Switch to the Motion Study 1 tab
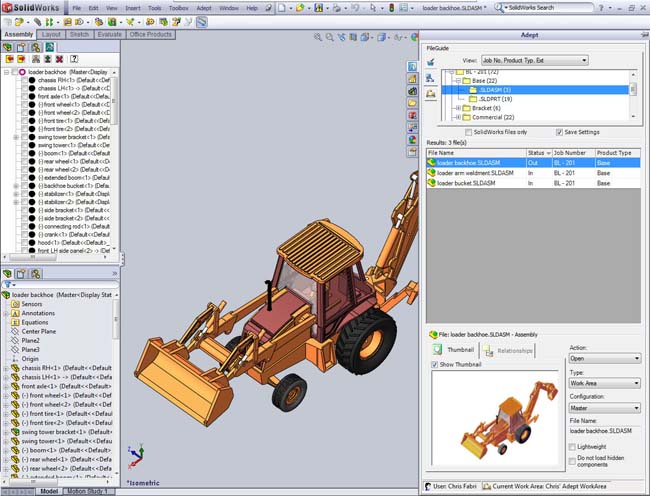 click(87, 491)
